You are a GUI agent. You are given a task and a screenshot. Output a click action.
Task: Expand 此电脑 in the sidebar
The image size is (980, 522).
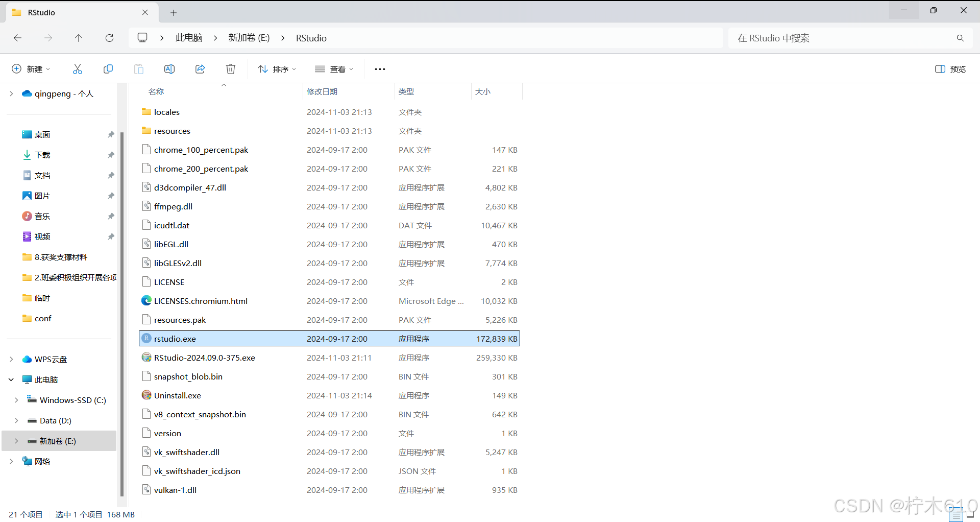tap(11, 379)
